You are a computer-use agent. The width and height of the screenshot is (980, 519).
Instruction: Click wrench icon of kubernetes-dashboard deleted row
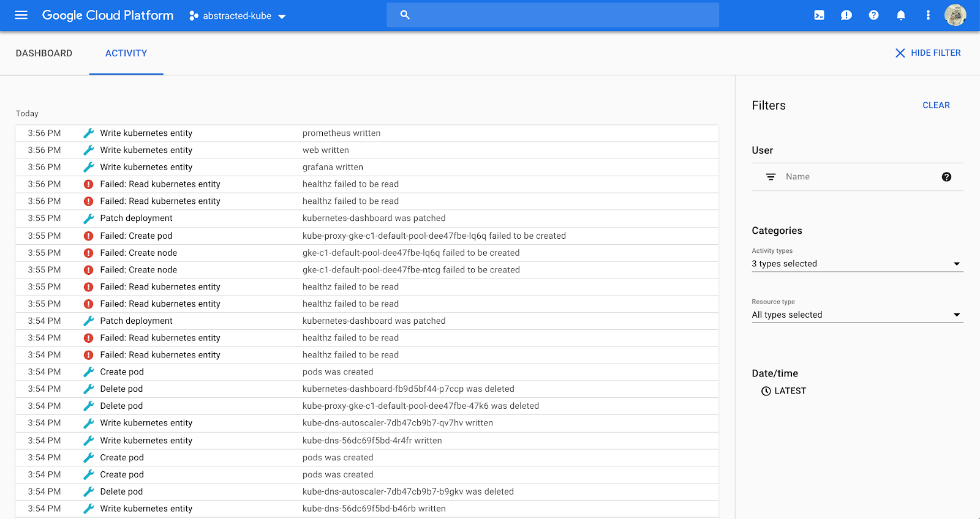click(89, 389)
